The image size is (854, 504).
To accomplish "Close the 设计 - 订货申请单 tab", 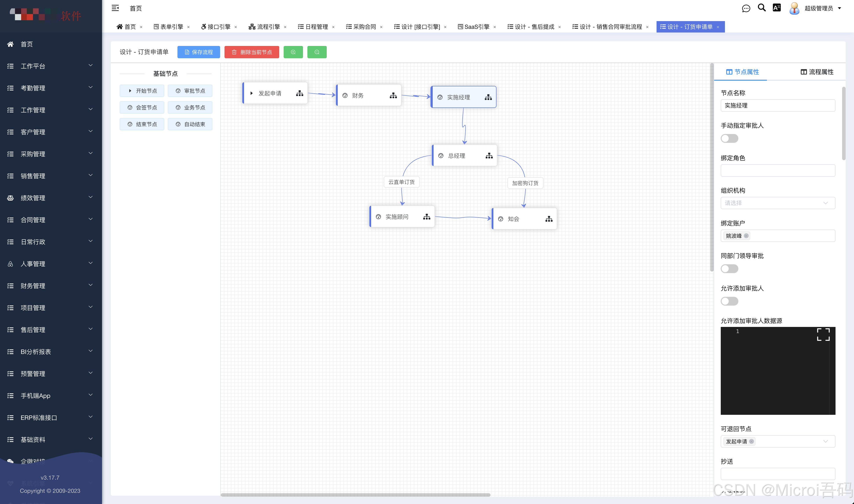I will [718, 27].
